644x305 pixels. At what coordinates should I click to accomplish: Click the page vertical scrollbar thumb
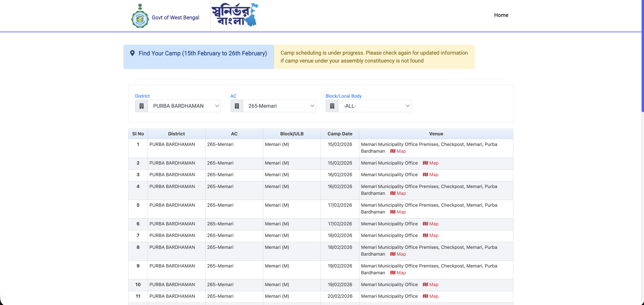coord(642,56)
